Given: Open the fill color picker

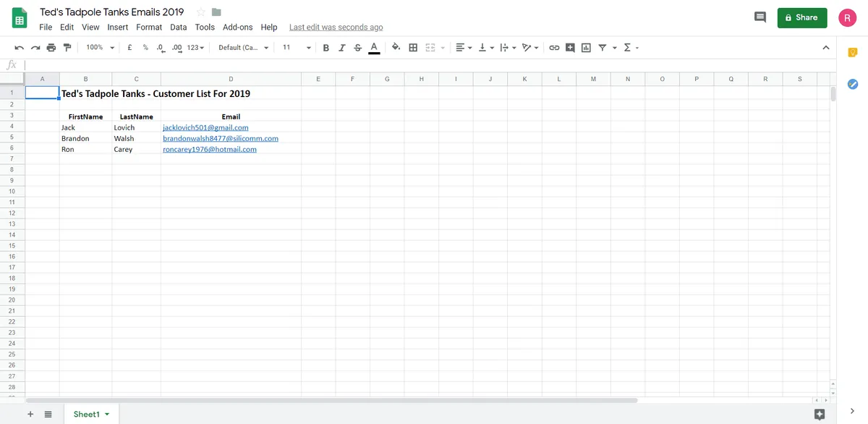Looking at the screenshot, I should point(396,48).
